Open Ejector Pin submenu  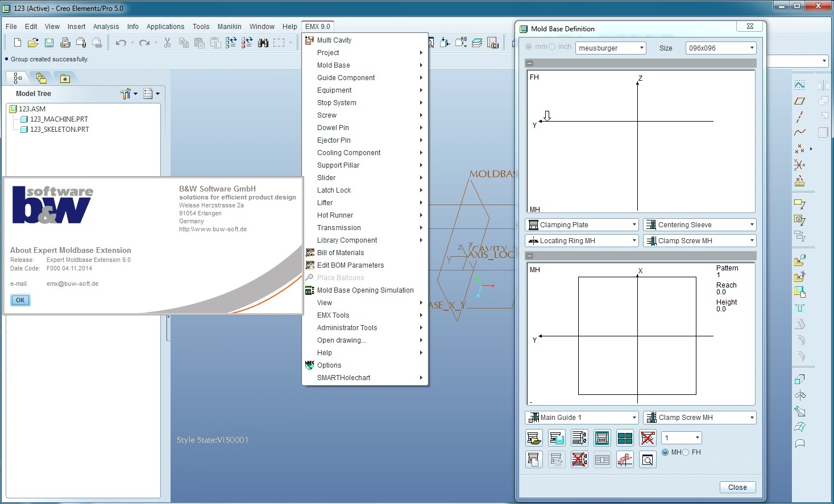click(365, 140)
